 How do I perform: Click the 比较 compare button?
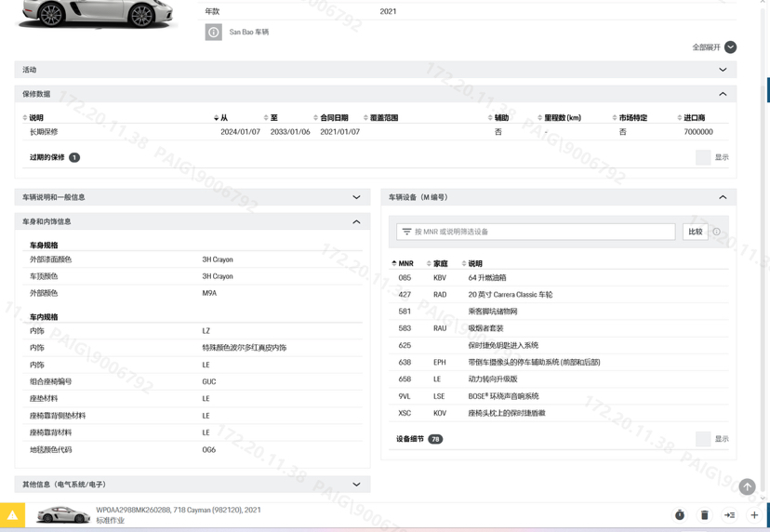[x=695, y=232]
